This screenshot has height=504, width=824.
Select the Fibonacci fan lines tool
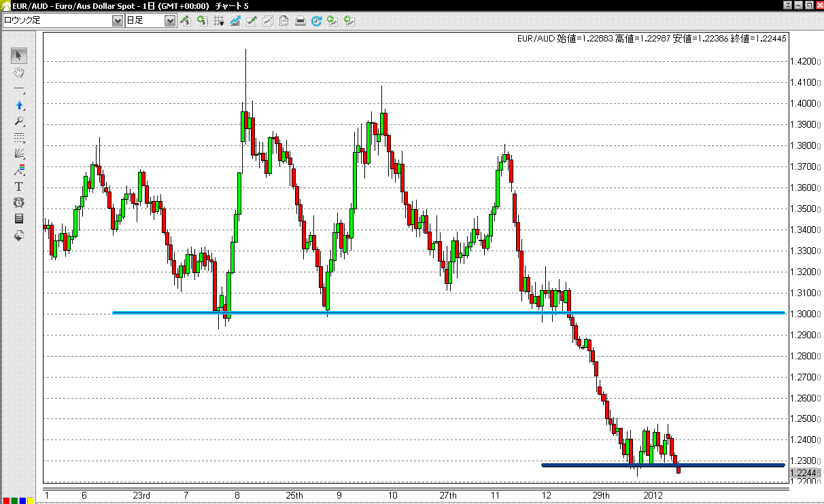coord(19,154)
